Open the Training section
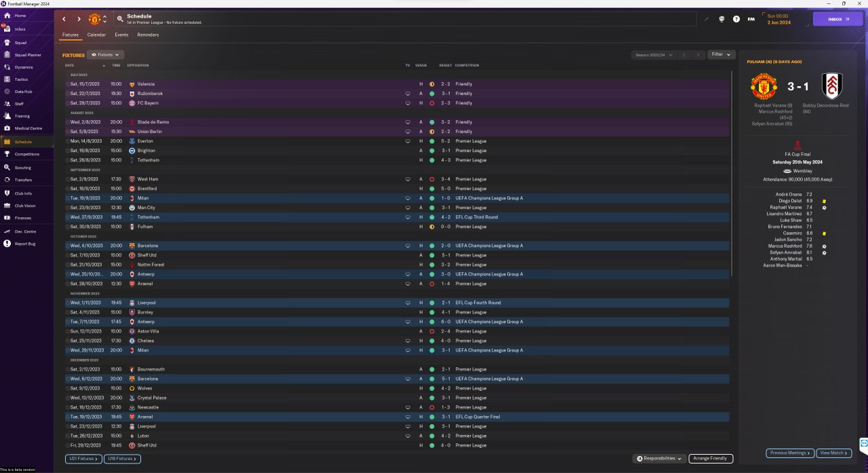 point(22,116)
